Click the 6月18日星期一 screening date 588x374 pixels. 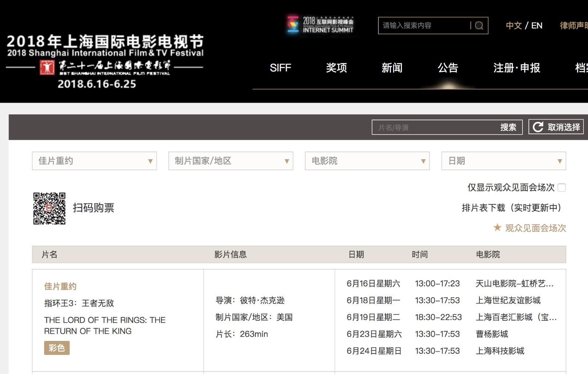[373, 300]
